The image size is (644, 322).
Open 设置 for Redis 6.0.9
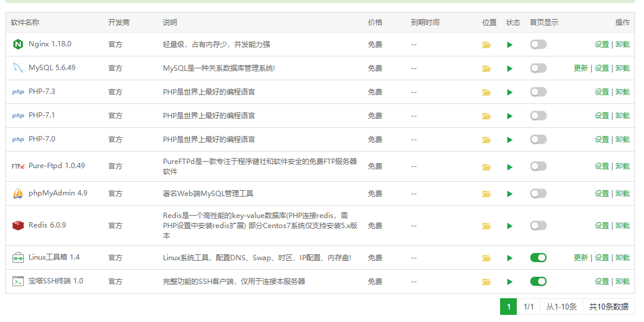(x=602, y=226)
